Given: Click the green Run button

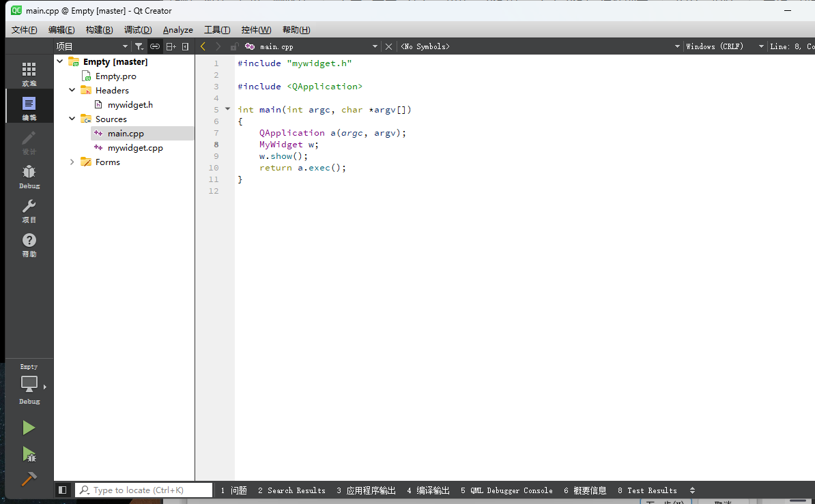Looking at the screenshot, I should 29,428.
